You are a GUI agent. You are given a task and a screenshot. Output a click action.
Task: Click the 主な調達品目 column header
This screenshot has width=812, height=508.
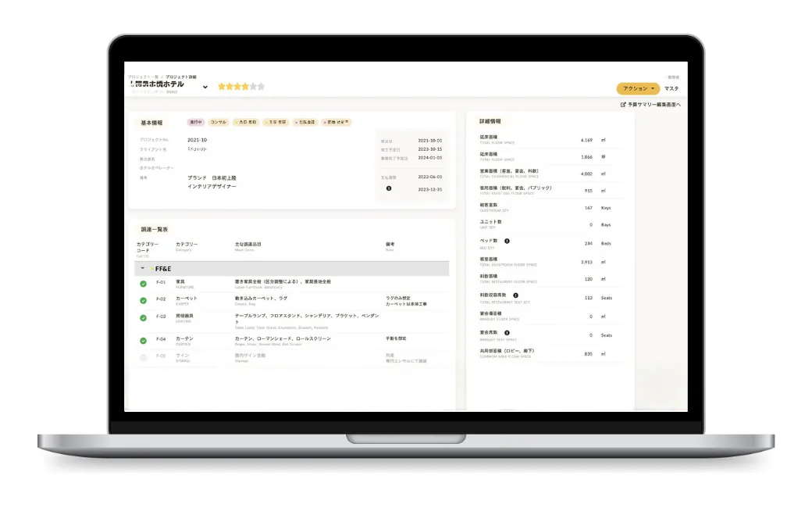(248, 244)
